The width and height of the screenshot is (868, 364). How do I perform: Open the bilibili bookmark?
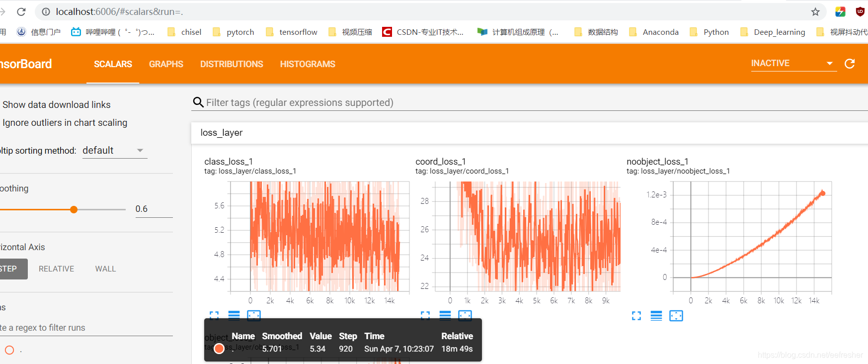tap(113, 32)
